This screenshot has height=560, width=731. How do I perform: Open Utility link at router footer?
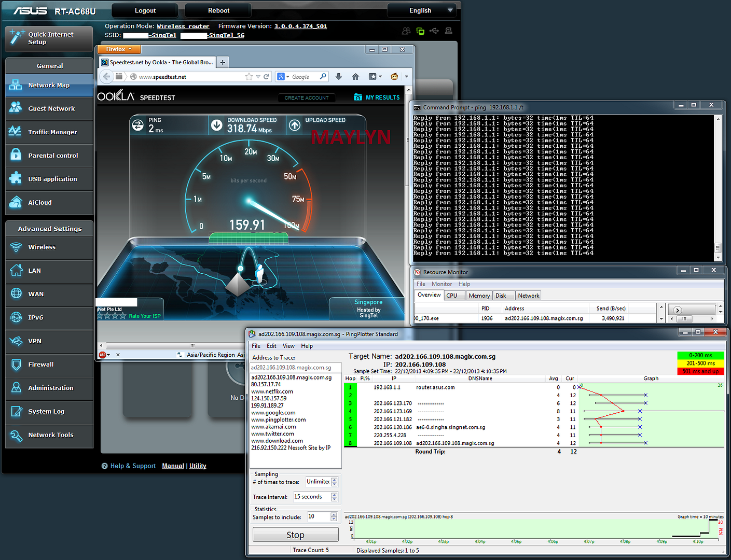(x=198, y=466)
